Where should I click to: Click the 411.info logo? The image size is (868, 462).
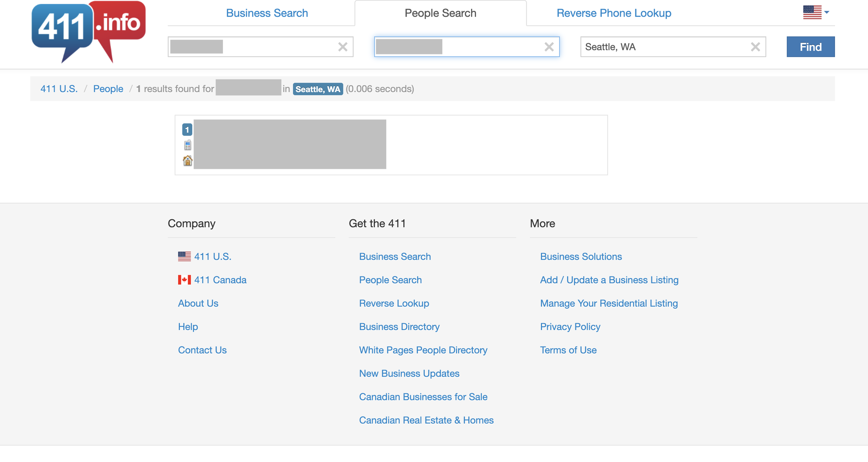[x=88, y=31]
